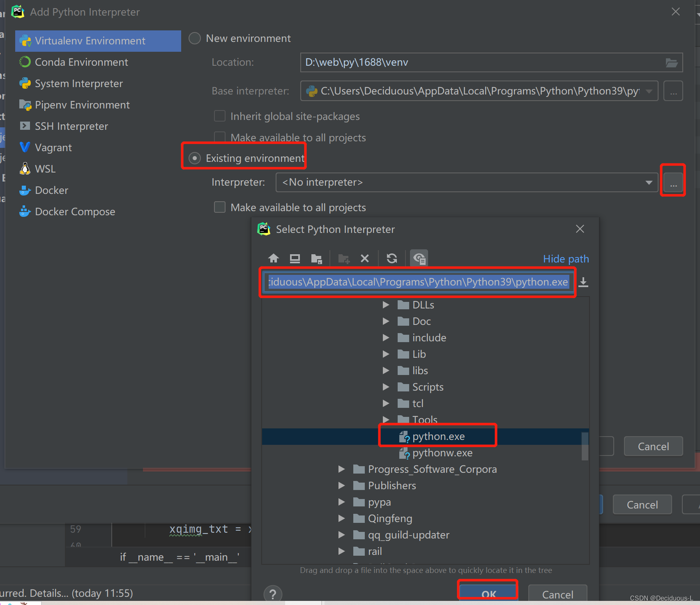Select Existing environment radio button
This screenshot has height=605, width=700.
194,158
